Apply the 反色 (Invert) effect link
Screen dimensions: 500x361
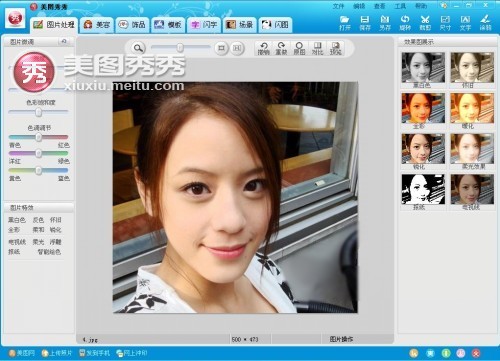38,220
